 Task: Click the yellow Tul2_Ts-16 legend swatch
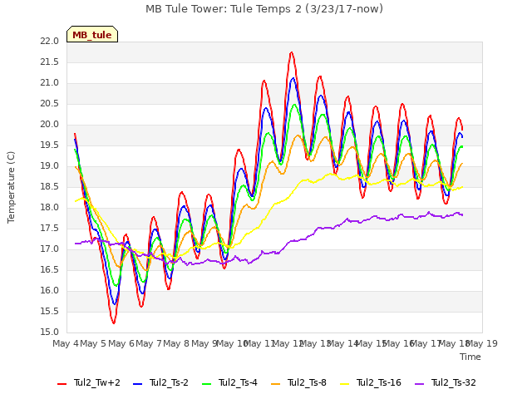tap(345, 384)
